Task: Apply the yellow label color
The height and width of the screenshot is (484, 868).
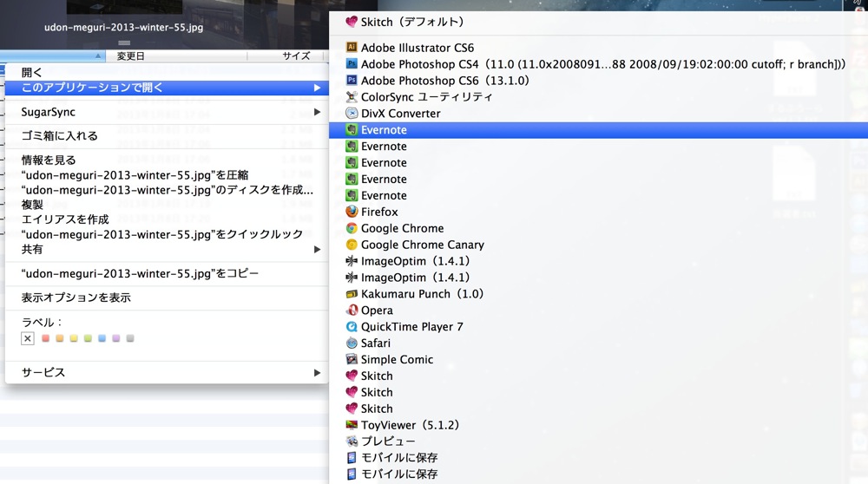Action: [x=74, y=338]
